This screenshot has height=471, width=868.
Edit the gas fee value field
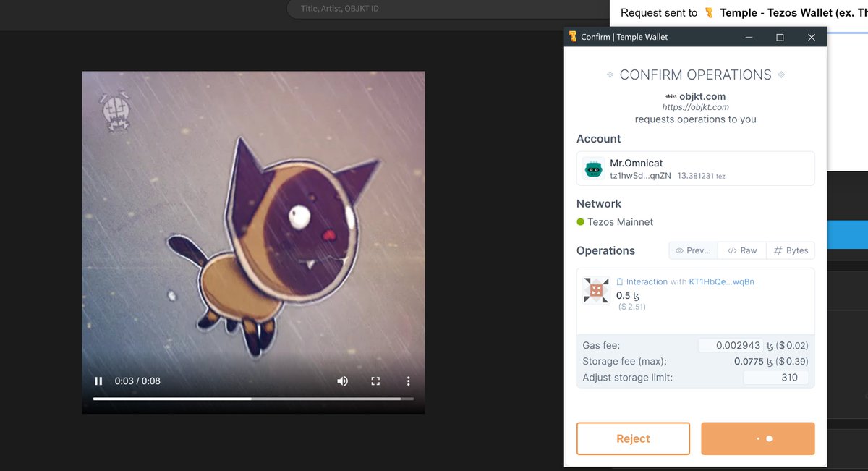pyautogui.click(x=732, y=346)
